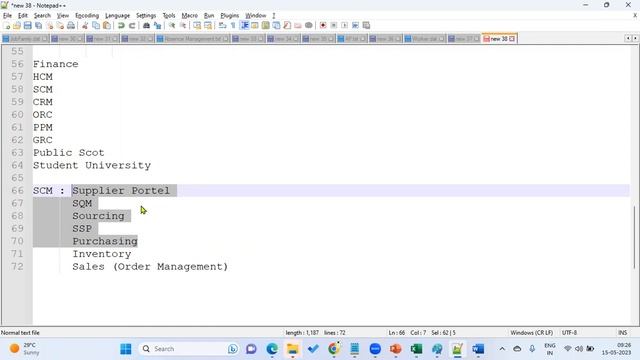This screenshot has width=640, height=360.
Task: Click the Open file toolbar icon
Action: click(17, 25)
